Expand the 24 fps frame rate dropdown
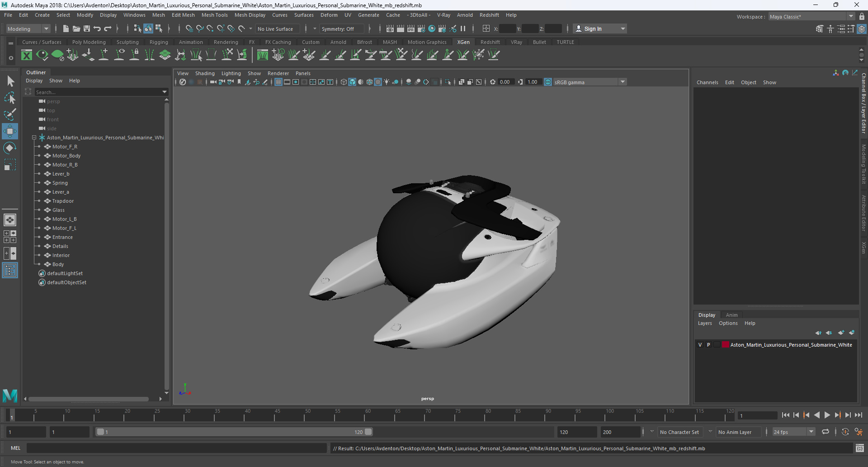The image size is (868, 467). coord(793,432)
